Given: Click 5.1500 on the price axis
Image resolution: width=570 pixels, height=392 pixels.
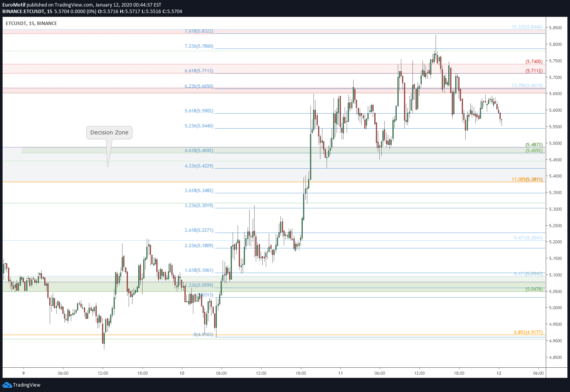Looking at the screenshot, I should pos(556,258).
